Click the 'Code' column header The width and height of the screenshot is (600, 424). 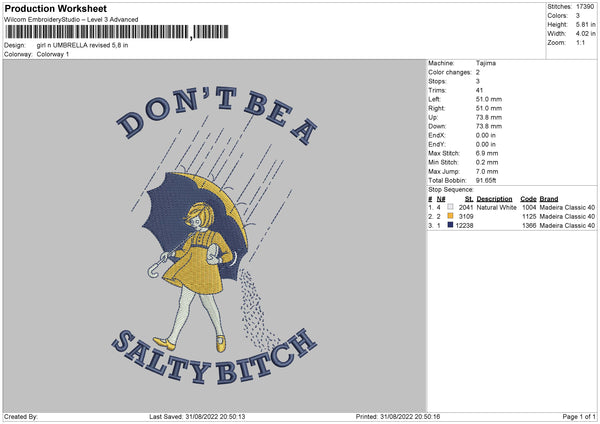[528, 199]
